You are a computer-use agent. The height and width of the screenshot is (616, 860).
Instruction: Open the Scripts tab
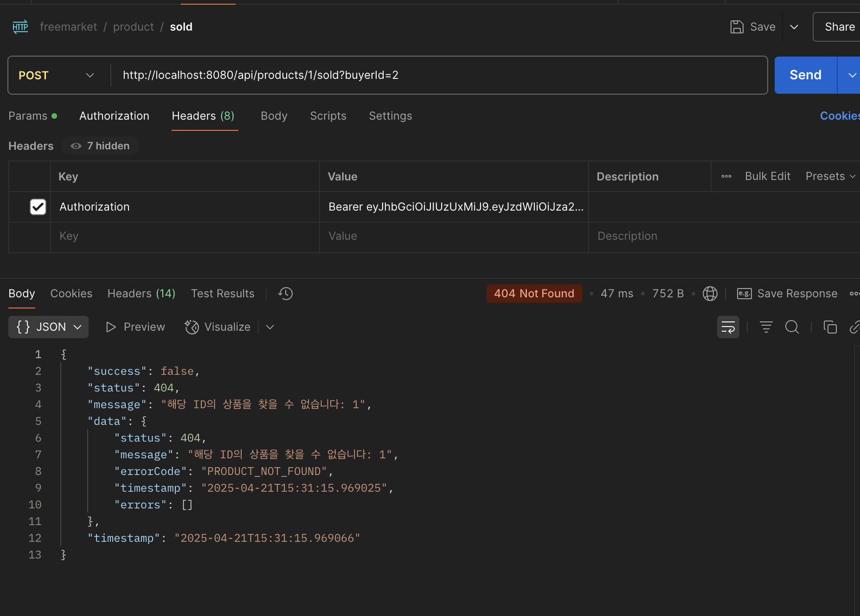[328, 116]
